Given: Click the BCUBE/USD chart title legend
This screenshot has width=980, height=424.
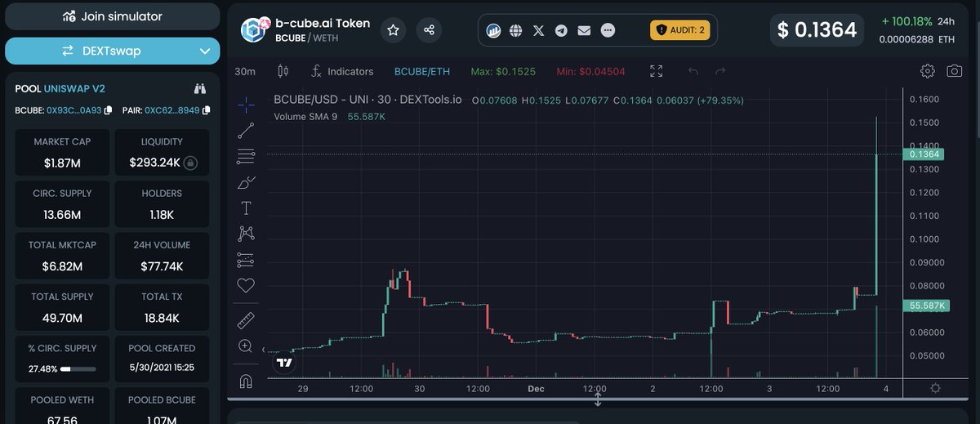Looking at the screenshot, I should [x=367, y=100].
